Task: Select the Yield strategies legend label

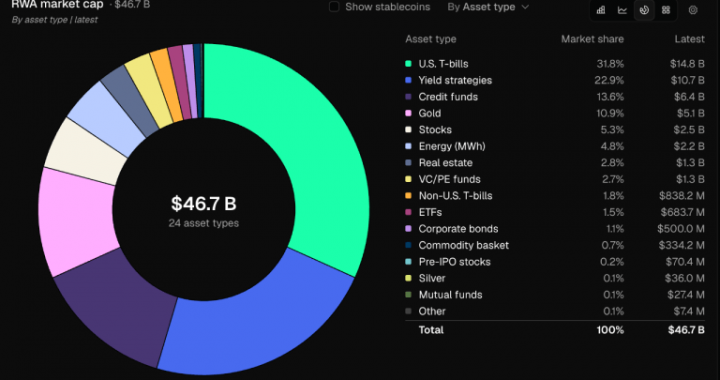Action: [x=455, y=80]
